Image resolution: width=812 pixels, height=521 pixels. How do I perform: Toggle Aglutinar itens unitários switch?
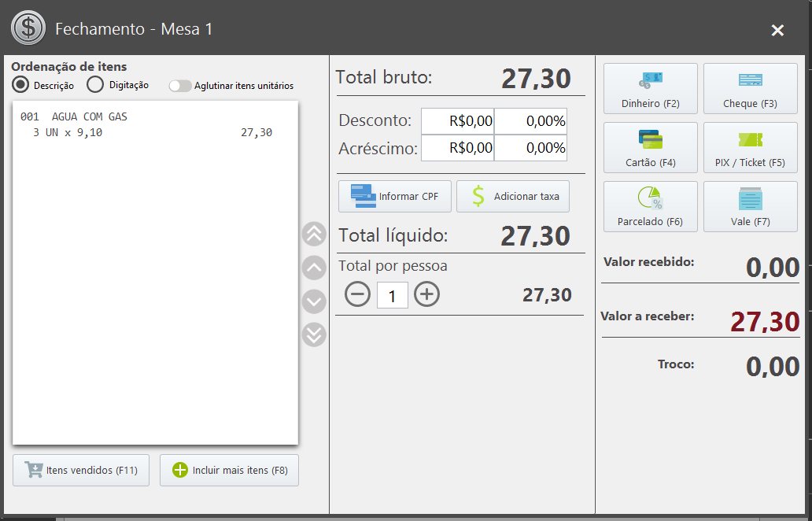(180, 86)
